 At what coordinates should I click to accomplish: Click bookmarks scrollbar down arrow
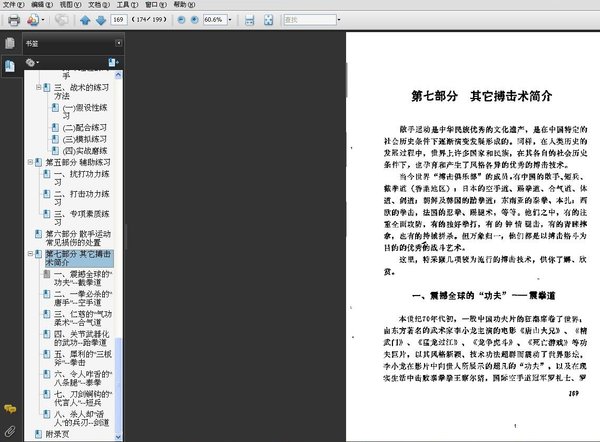(118, 437)
